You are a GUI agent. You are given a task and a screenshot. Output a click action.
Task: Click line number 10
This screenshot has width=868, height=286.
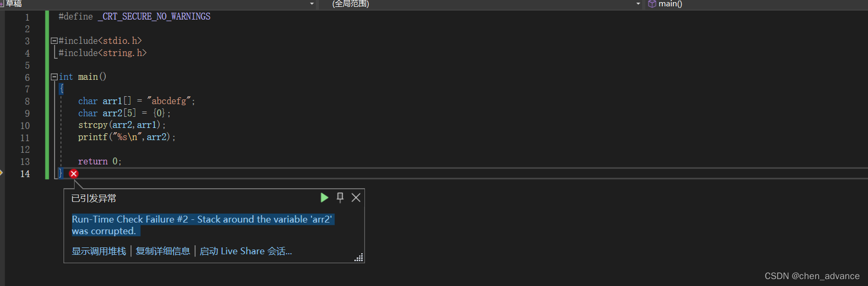25,126
